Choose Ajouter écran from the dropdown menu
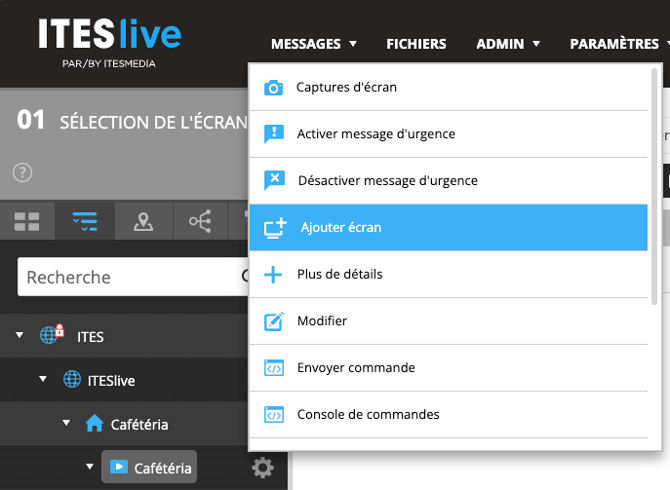The height and width of the screenshot is (490, 670). pyautogui.click(x=340, y=228)
